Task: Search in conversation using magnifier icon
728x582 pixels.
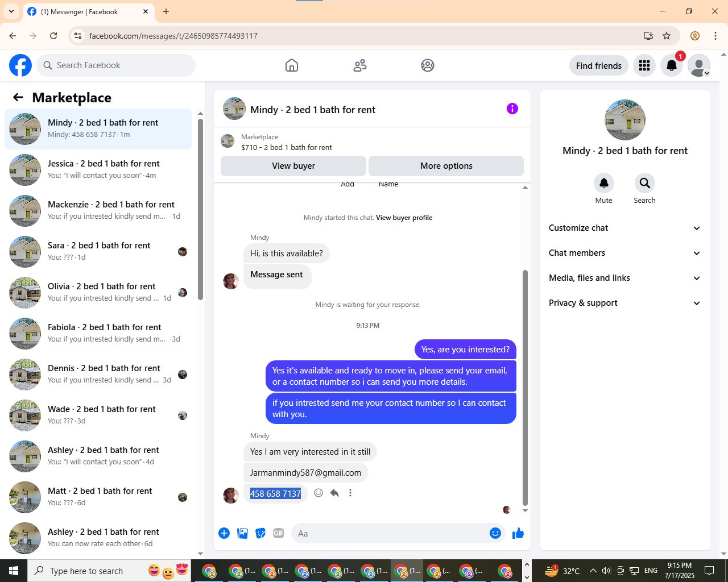Action: coord(644,183)
